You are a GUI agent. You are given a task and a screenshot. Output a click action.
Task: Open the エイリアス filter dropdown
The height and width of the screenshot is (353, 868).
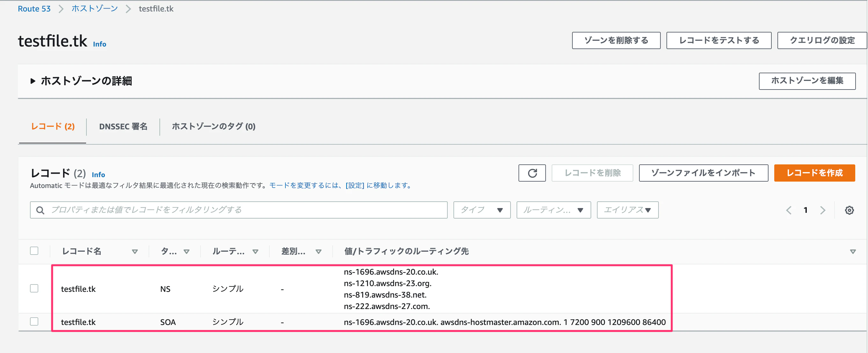(x=628, y=210)
